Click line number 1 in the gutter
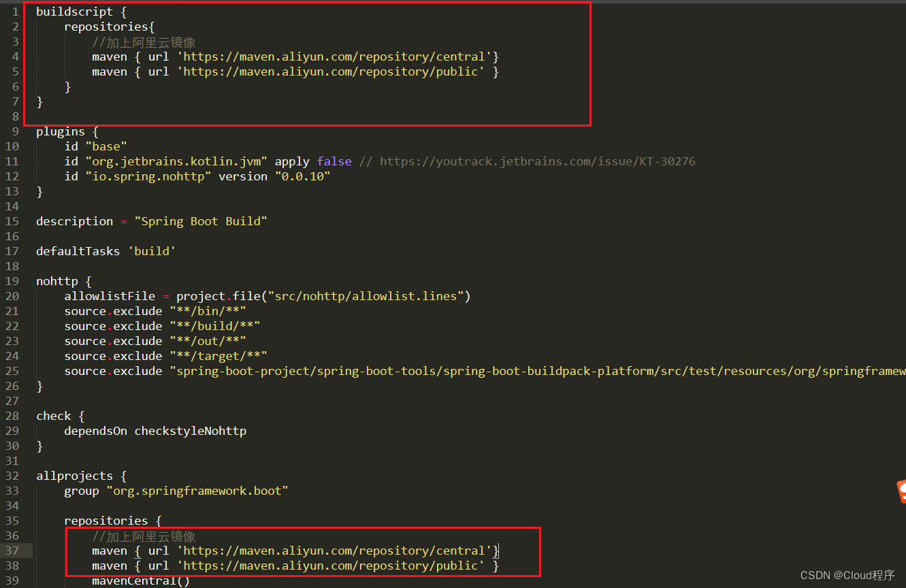Image resolution: width=906 pixels, height=588 pixels. point(15,12)
